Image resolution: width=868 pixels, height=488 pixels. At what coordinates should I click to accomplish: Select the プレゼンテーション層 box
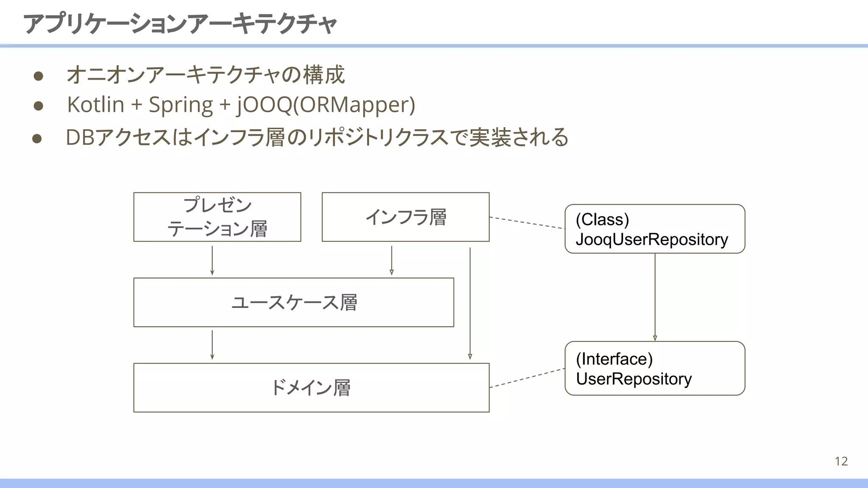(x=217, y=217)
